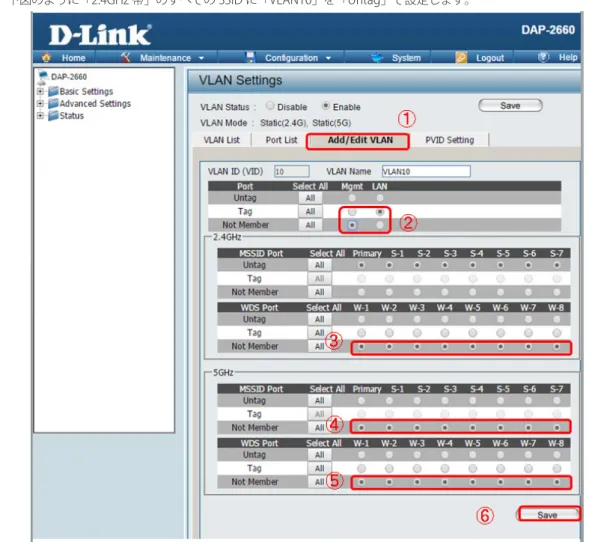The width and height of the screenshot is (589, 542).
Task: Click the Status folder icon
Action: pyautogui.click(x=53, y=115)
